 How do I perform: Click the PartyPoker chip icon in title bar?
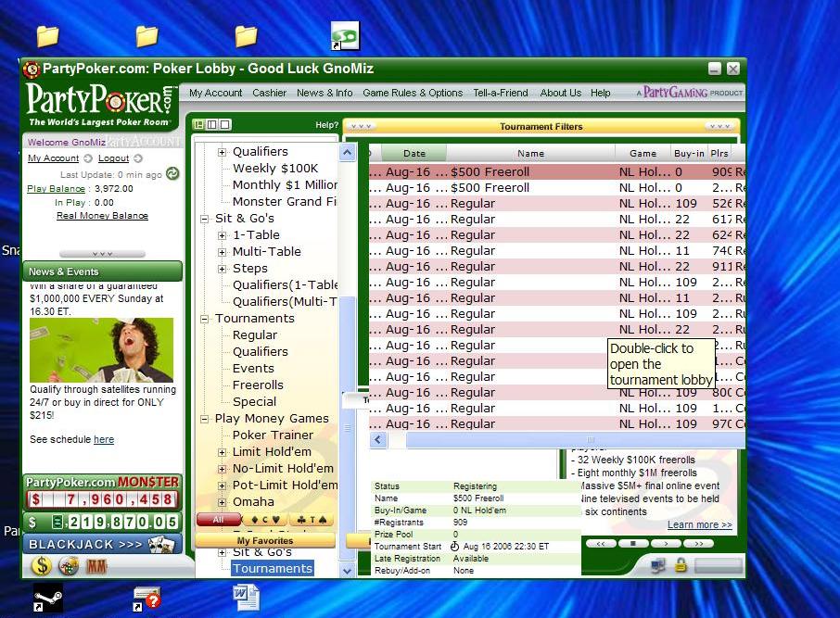pyautogui.click(x=32, y=69)
